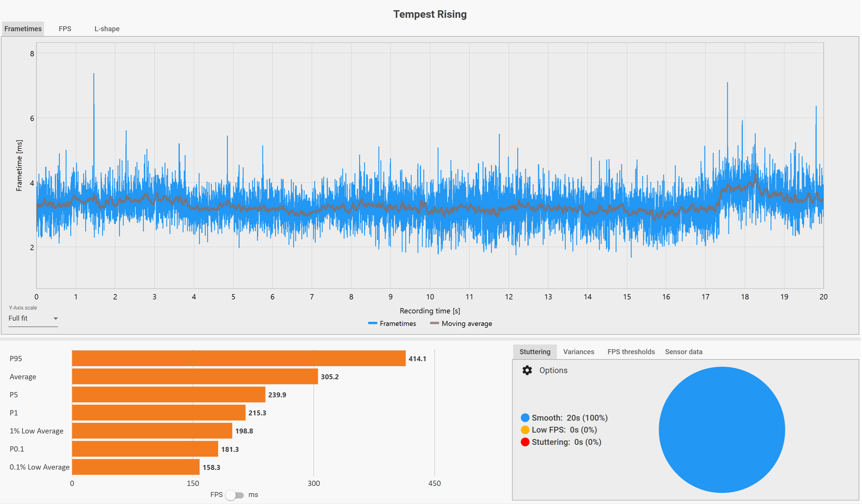Toggle the Moving average legend marker
Screen dimensions: 862x504
[x=435, y=324]
